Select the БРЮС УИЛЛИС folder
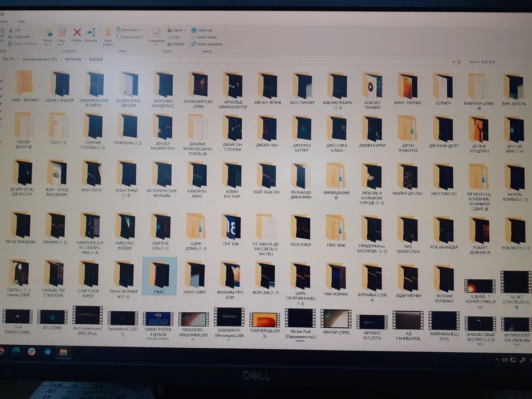The image size is (532, 399). click(407, 88)
